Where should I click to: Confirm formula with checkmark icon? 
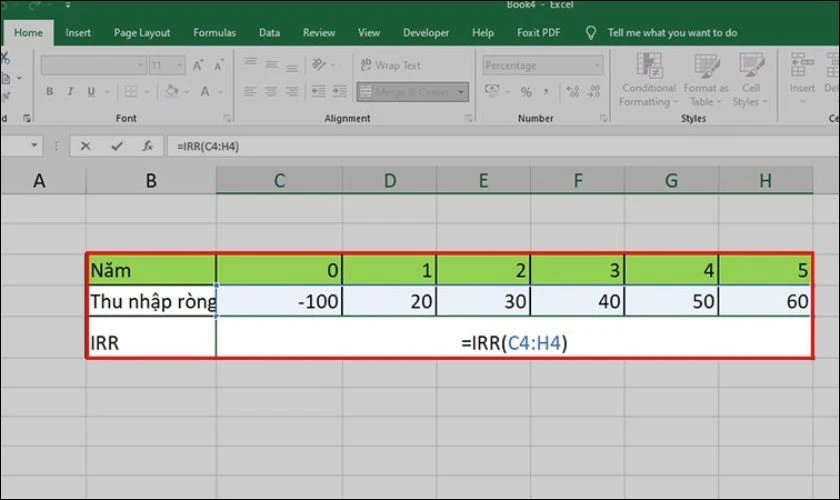point(117,146)
